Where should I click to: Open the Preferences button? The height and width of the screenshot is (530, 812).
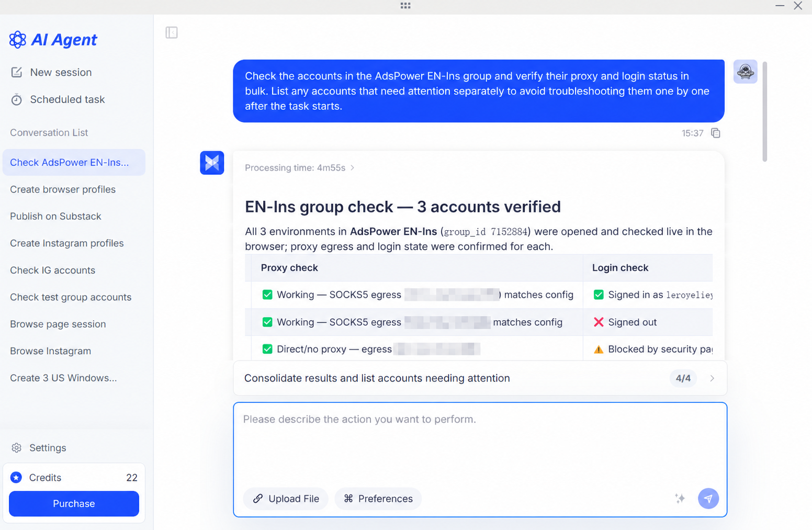point(378,499)
